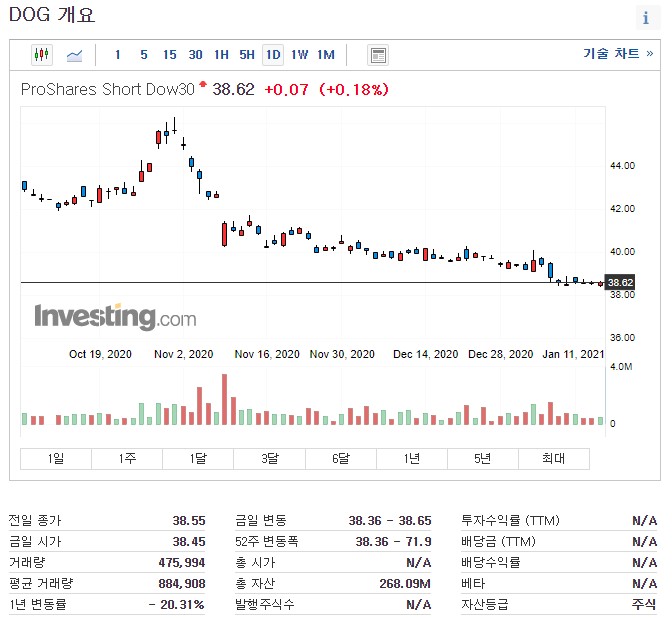The height and width of the screenshot is (618, 672).
Task: Click the 총 자산 value 268.09M
Action: coord(405,584)
